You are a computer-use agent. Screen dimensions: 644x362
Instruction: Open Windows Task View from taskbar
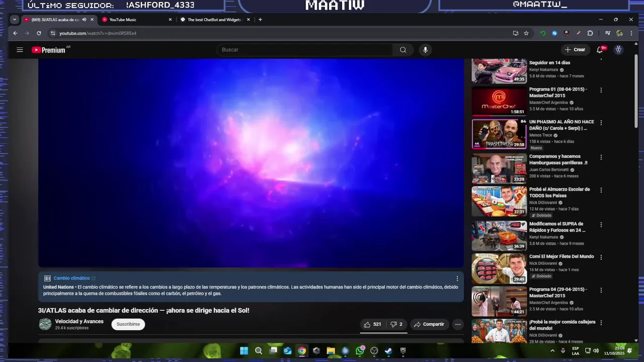pyautogui.click(x=273, y=351)
